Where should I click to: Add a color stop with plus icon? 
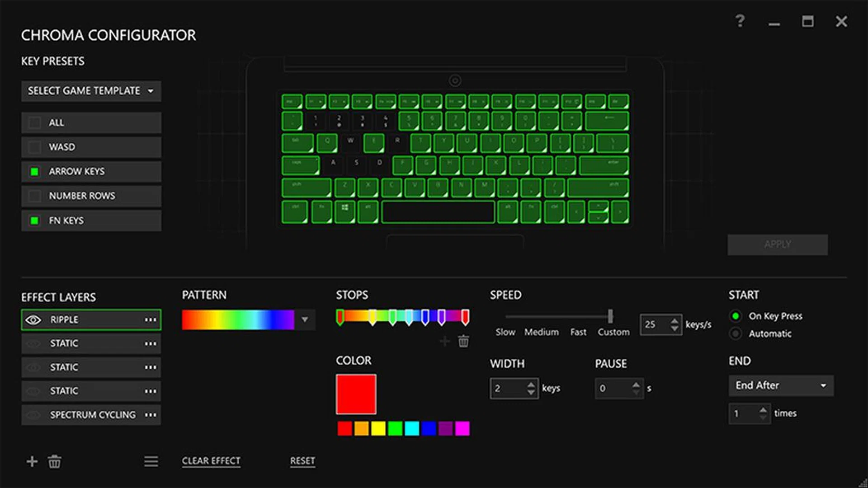point(445,341)
